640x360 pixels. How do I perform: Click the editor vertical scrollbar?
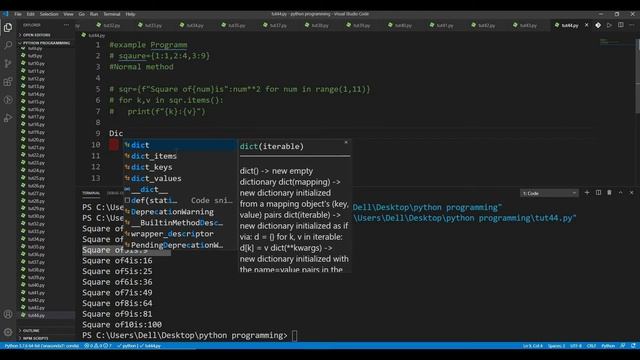click(x=638, y=77)
